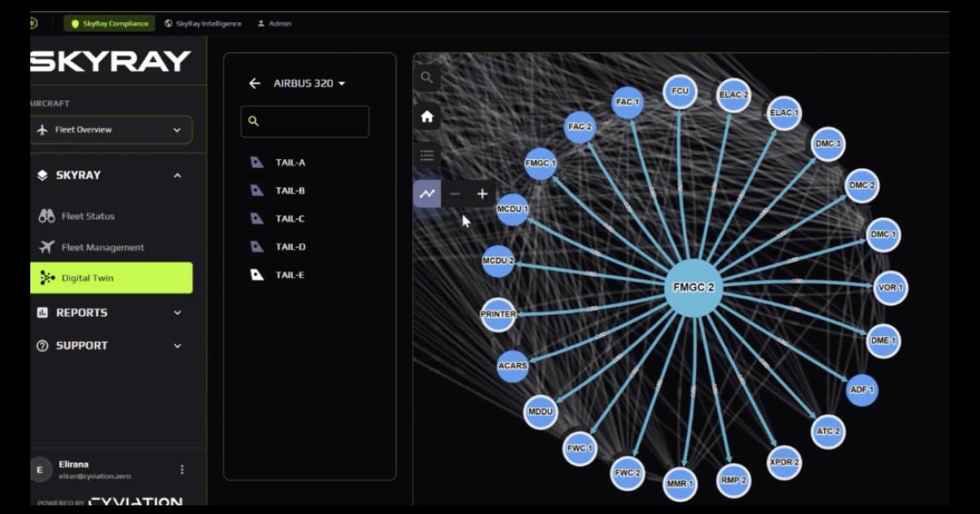980x514 pixels.
Task: Click the DMC 2 node
Action: tap(862, 186)
